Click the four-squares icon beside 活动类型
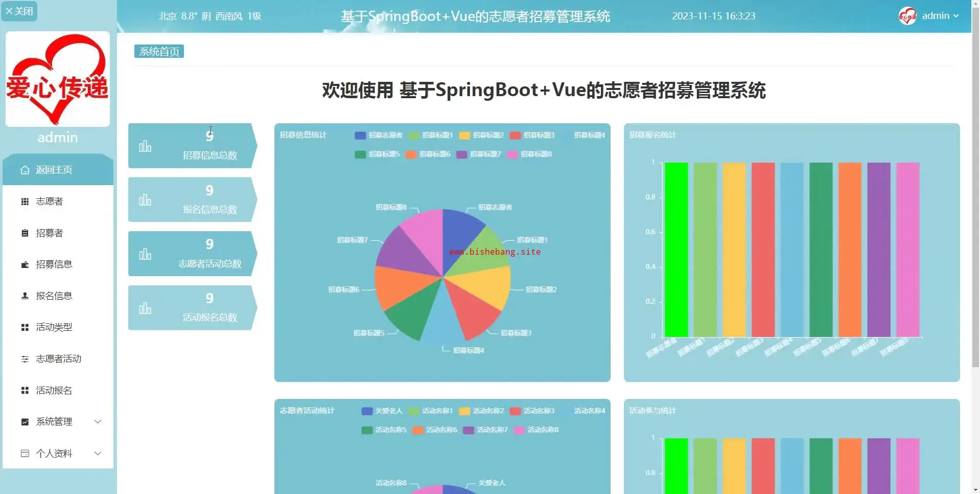980x494 pixels. (25, 327)
